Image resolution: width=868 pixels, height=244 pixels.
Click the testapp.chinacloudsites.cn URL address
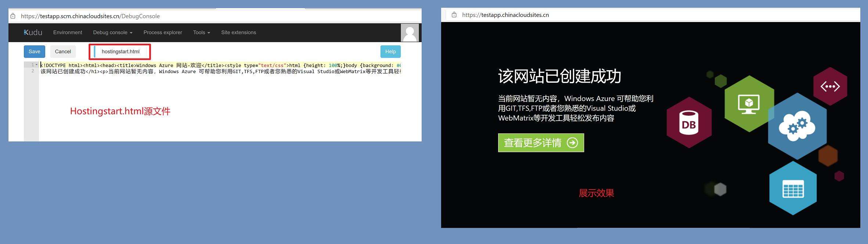pyautogui.click(x=505, y=15)
